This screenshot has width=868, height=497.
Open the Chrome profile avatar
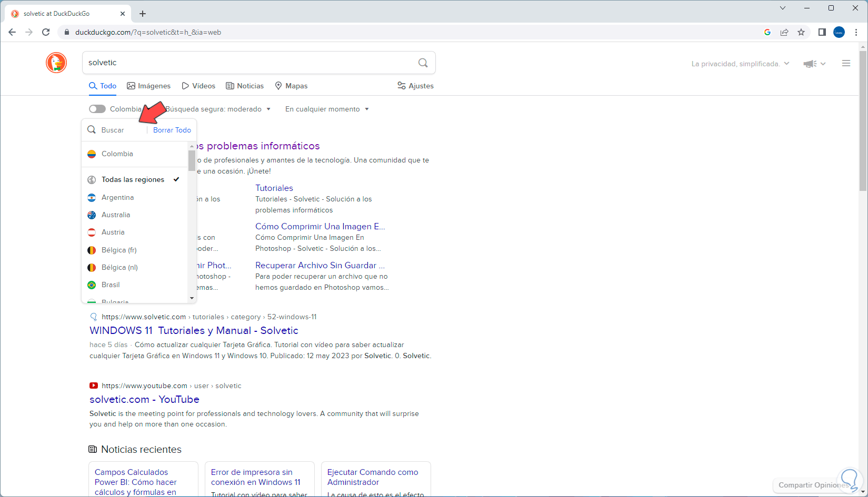[839, 32]
